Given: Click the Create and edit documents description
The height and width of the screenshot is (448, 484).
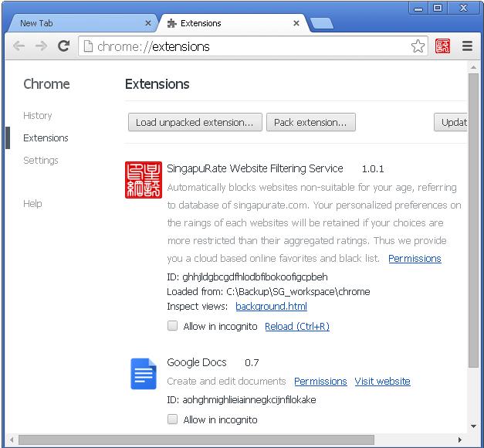Looking at the screenshot, I should coord(226,382).
